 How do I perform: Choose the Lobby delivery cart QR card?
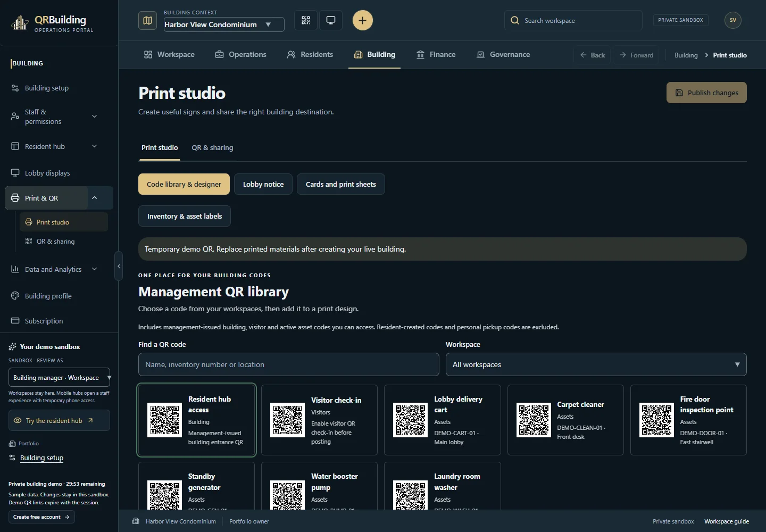pos(443,420)
